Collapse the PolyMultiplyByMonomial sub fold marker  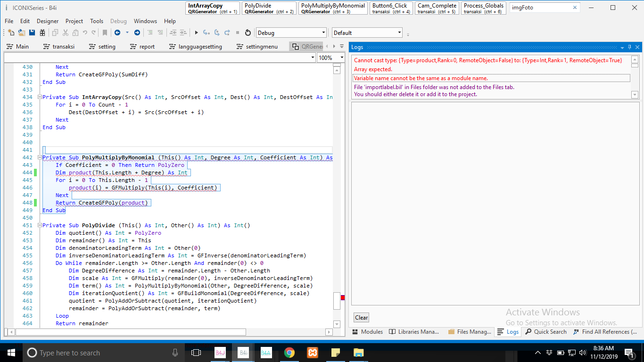tap(39, 157)
